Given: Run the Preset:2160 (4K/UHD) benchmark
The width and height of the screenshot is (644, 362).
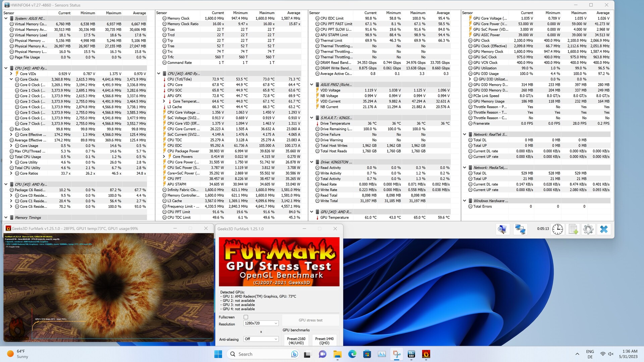Looking at the screenshot, I should (x=296, y=341).
